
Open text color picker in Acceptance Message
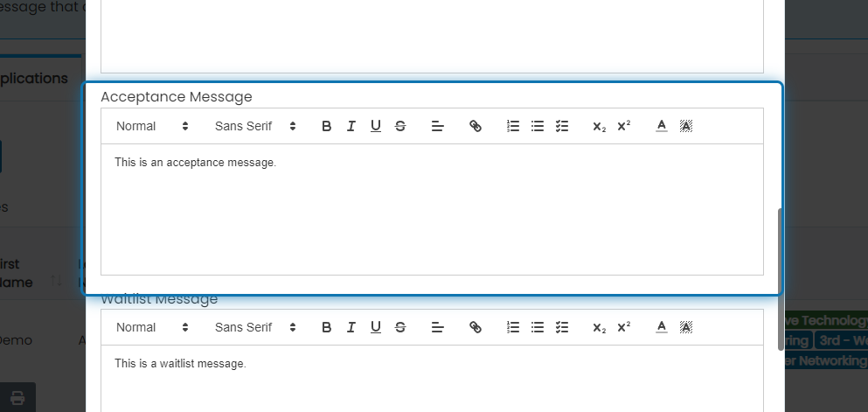[x=662, y=126]
